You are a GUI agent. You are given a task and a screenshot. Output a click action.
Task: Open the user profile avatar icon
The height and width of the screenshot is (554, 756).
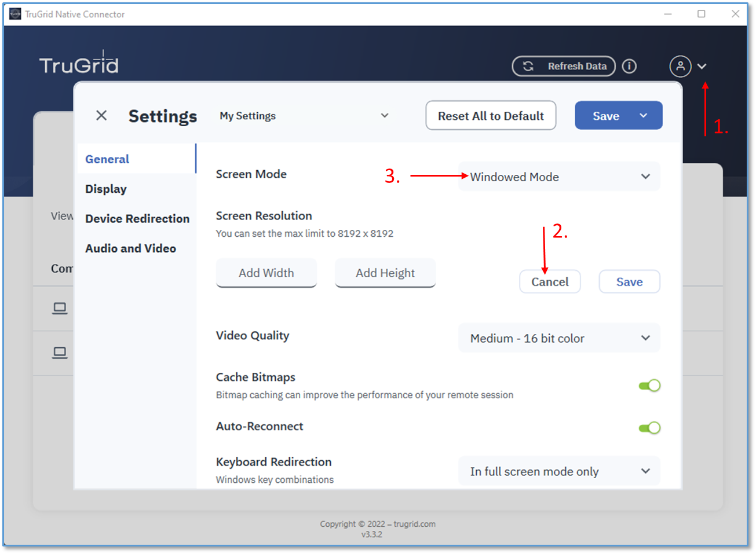click(x=680, y=66)
